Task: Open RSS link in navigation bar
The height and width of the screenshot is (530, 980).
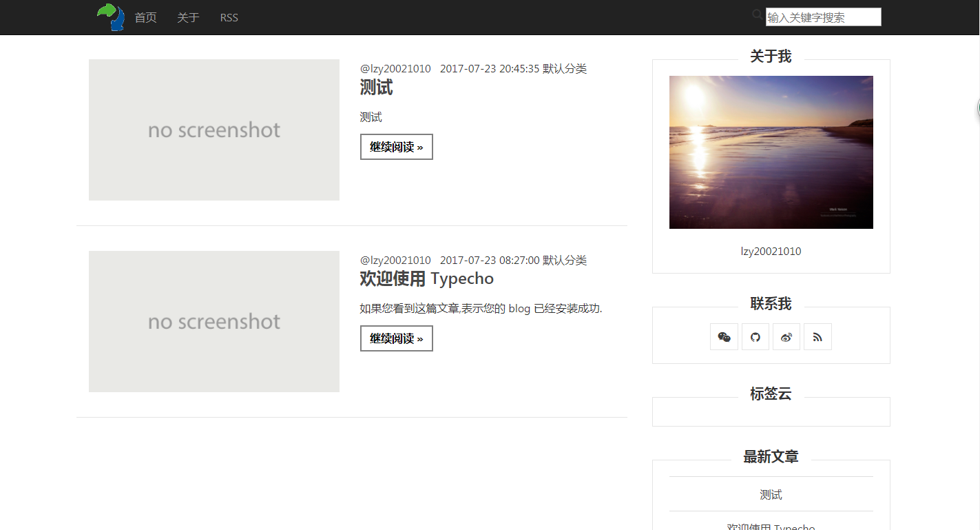Action: (x=229, y=18)
